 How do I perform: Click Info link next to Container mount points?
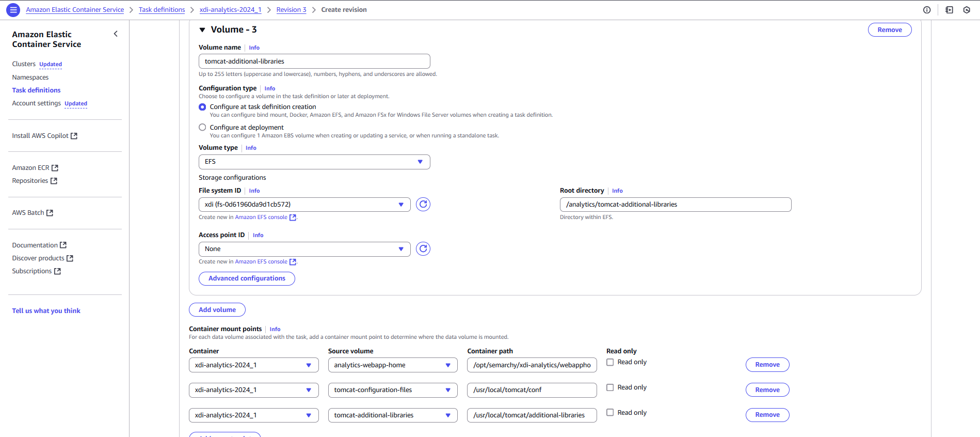[x=275, y=329]
